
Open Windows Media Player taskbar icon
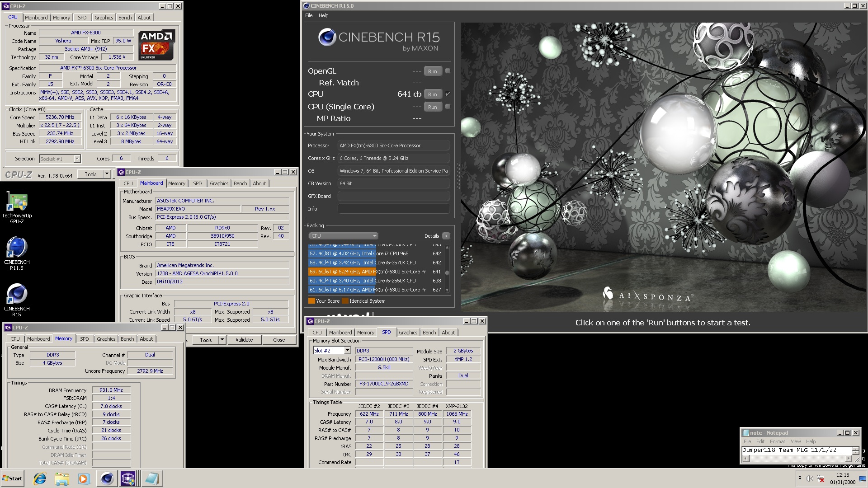coord(84,479)
